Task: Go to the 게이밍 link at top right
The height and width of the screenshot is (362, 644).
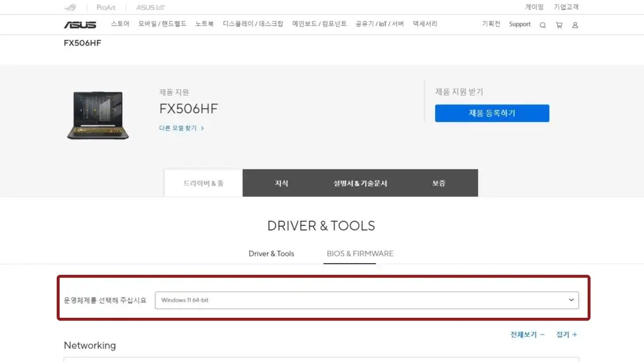Action: pyautogui.click(x=534, y=8)
